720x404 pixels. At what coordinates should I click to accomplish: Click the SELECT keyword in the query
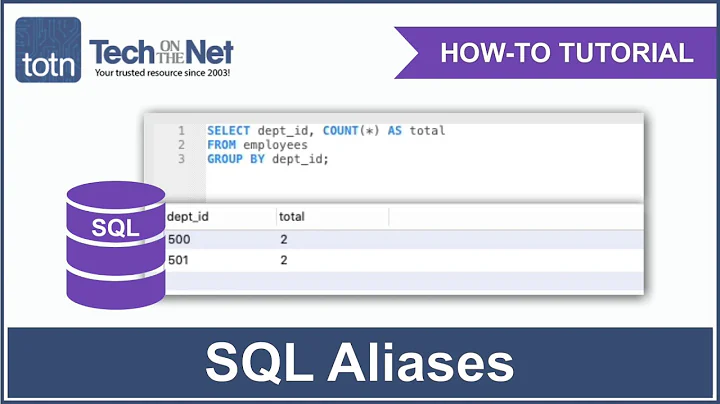tap(228, 131)
